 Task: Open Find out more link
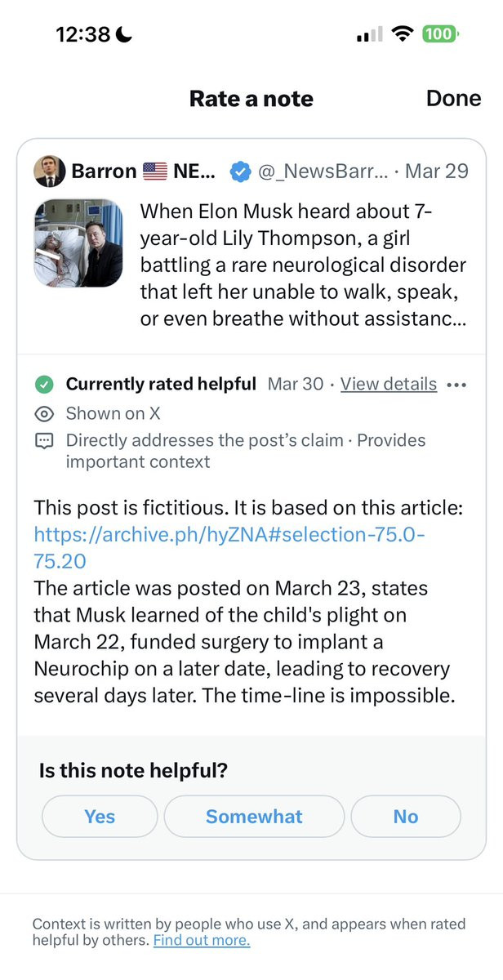[202, 940]
